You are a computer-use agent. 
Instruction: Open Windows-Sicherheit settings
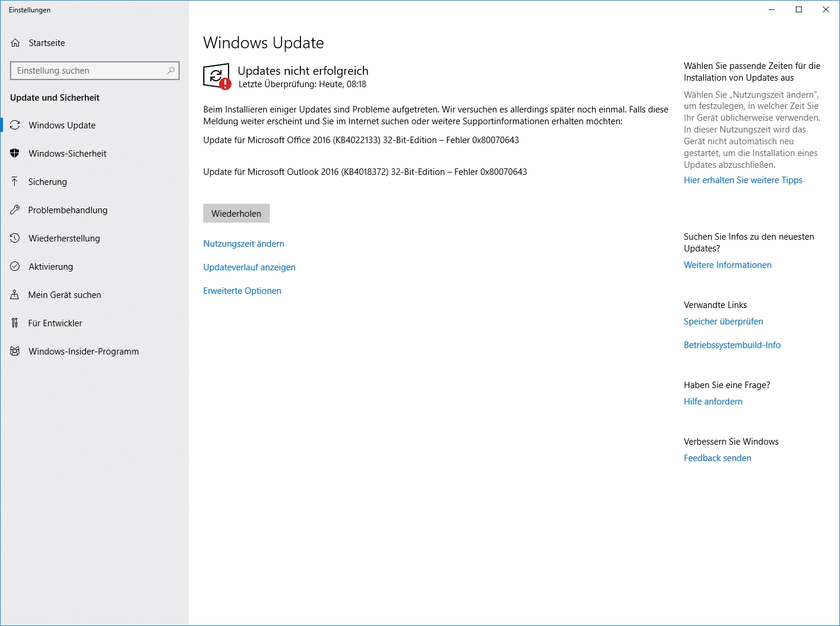(95, 154)
